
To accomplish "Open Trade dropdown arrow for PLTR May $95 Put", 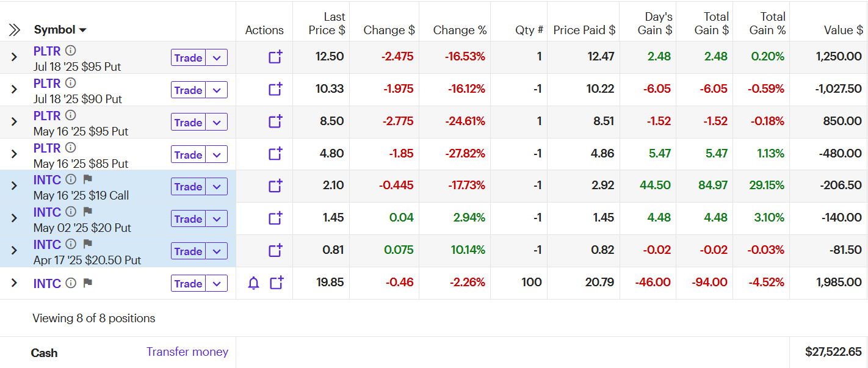I will point(217,122).
